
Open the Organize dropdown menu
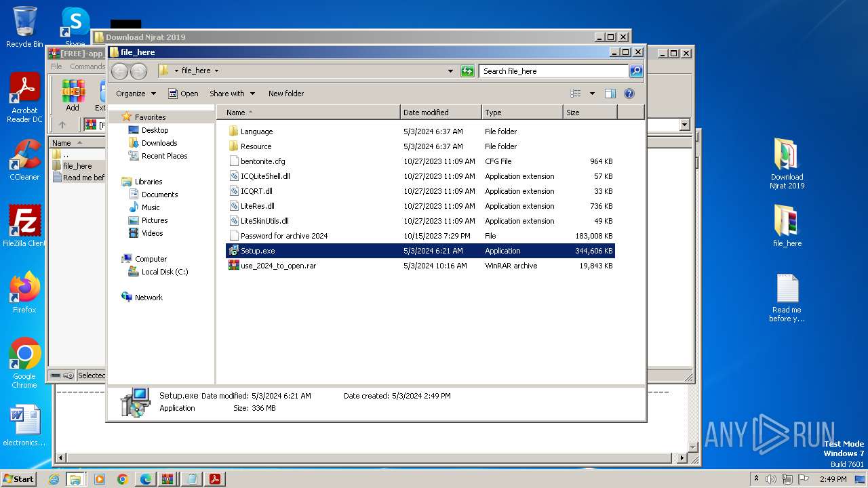pyautogui.click(x=136, y=94)
